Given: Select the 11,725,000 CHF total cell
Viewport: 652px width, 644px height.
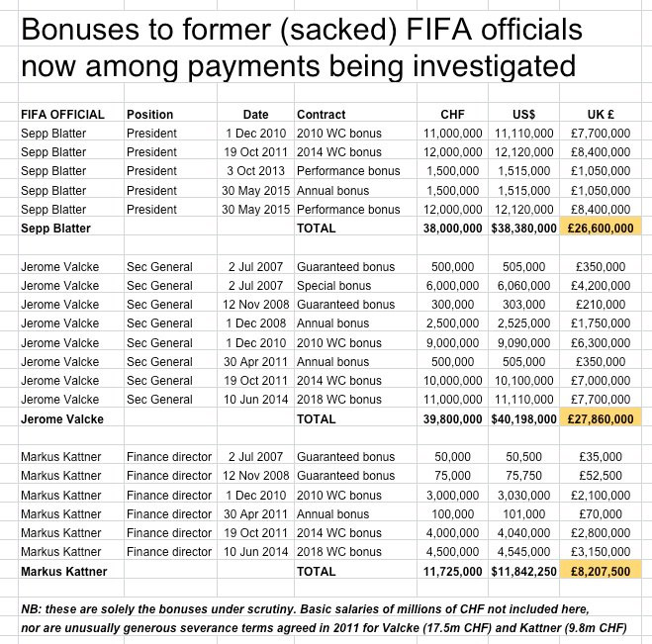Looking at the screenshot, I should [x=452, y=571].
